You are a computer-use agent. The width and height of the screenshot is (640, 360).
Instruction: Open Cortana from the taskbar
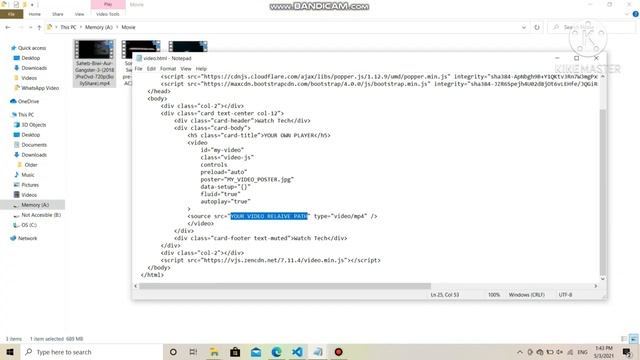(x=173, y=352)
